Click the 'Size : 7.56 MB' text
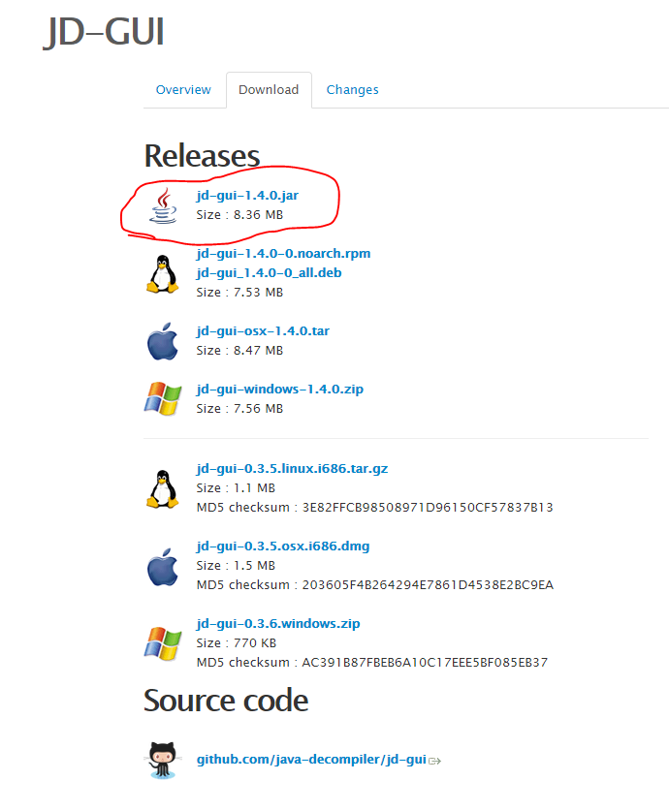Screen dimensions: 669x812 coord(239,409)
